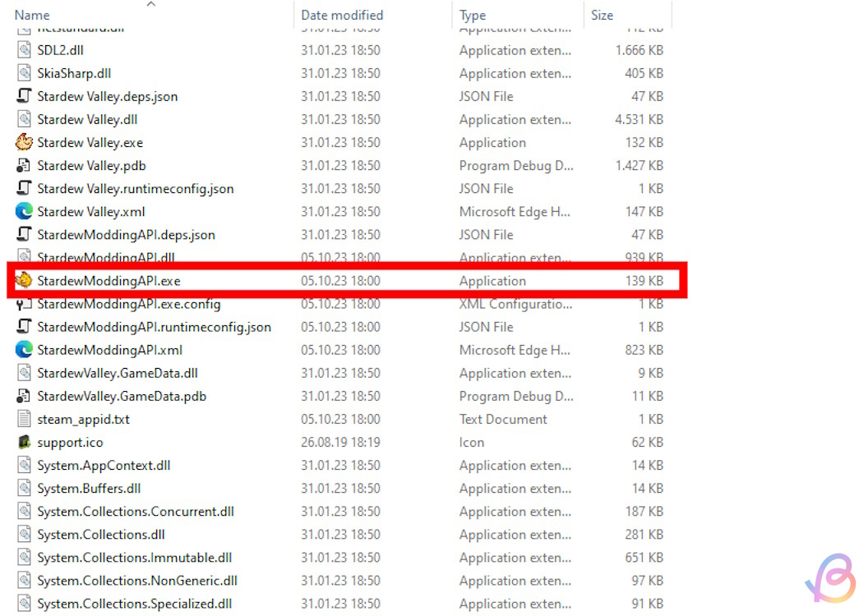Click the sort arrow above the Name column

click(x=150, y=4)
